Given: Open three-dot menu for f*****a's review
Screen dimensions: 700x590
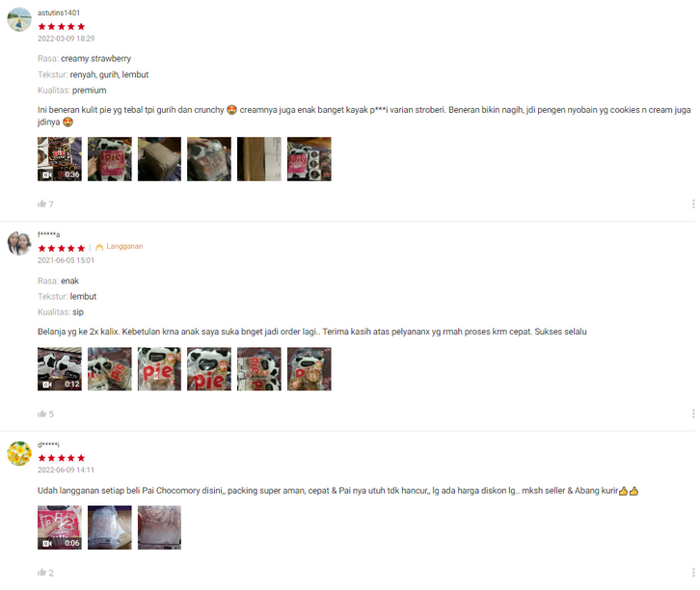Looking at the screenshot, I should tap(693, 414).
